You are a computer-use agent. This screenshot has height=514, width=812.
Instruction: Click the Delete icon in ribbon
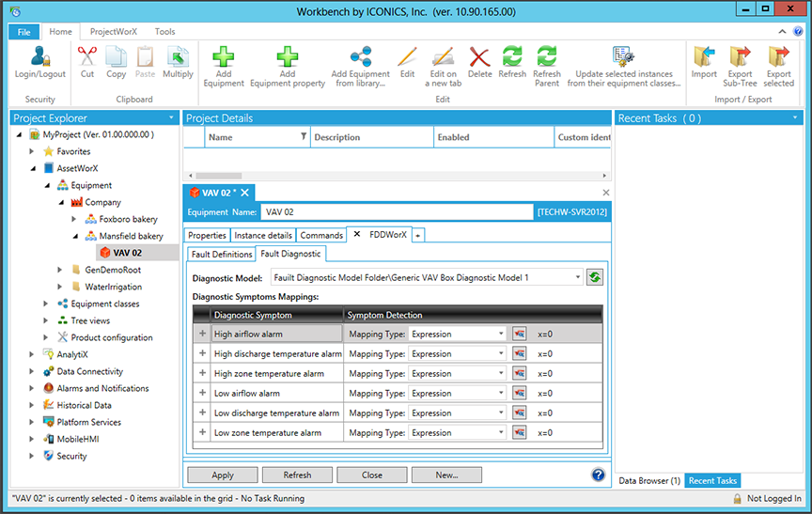[479, 57]
